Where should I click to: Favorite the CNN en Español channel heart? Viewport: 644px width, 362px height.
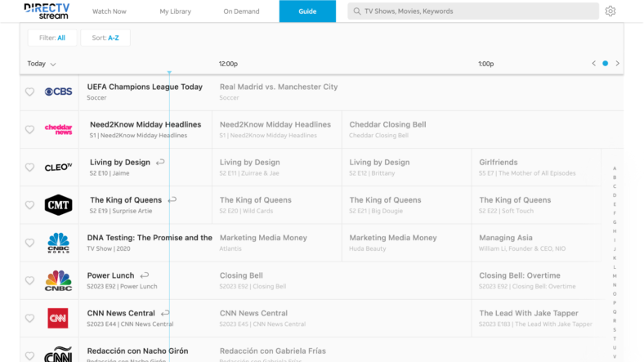(29, 355)
